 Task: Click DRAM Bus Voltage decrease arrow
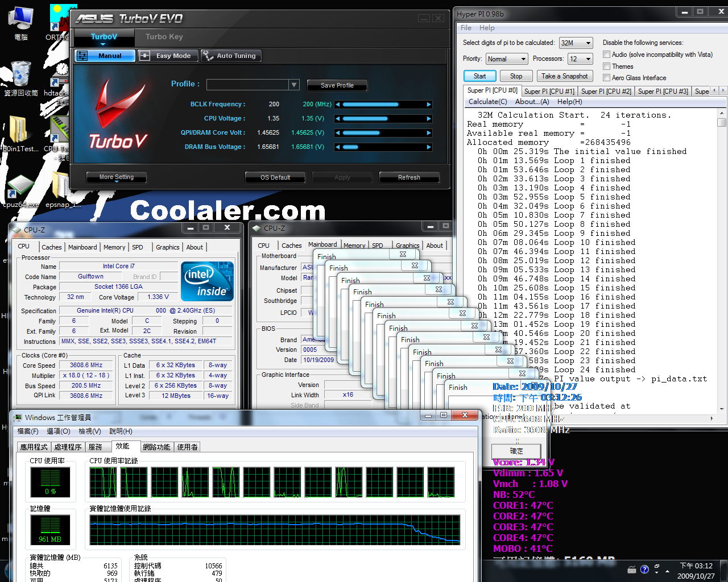pyautogui.click(x=337, y=147)
